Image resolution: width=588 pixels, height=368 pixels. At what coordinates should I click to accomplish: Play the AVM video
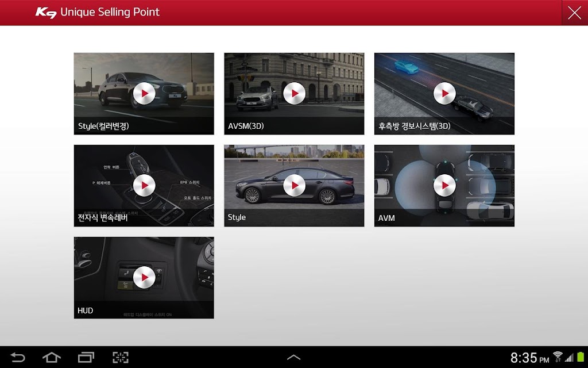tap(444, 186)
